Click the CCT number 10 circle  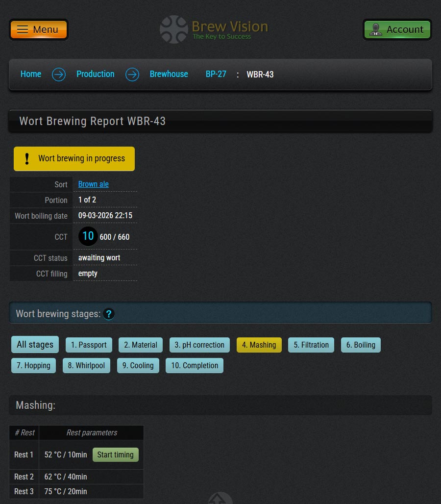(x=88, y=236)
